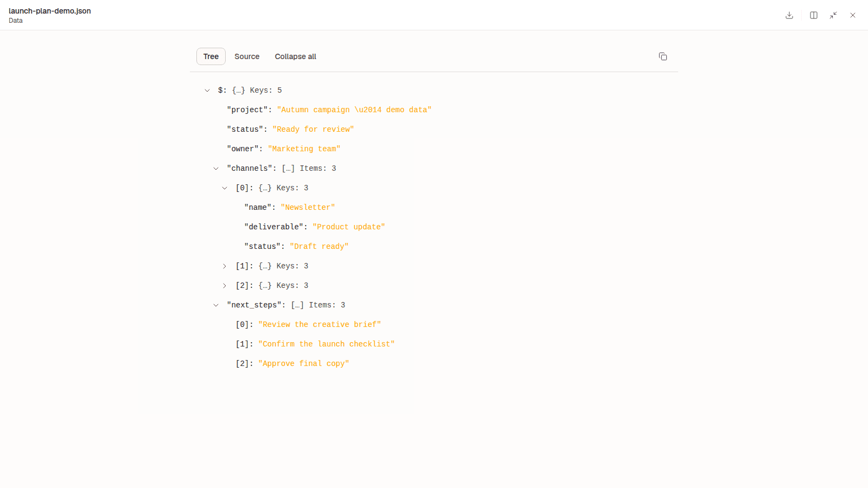Select the "Marketing team" value
Image resolution: width=868 pixels, height=488 pixels.
tap(304, 149)
